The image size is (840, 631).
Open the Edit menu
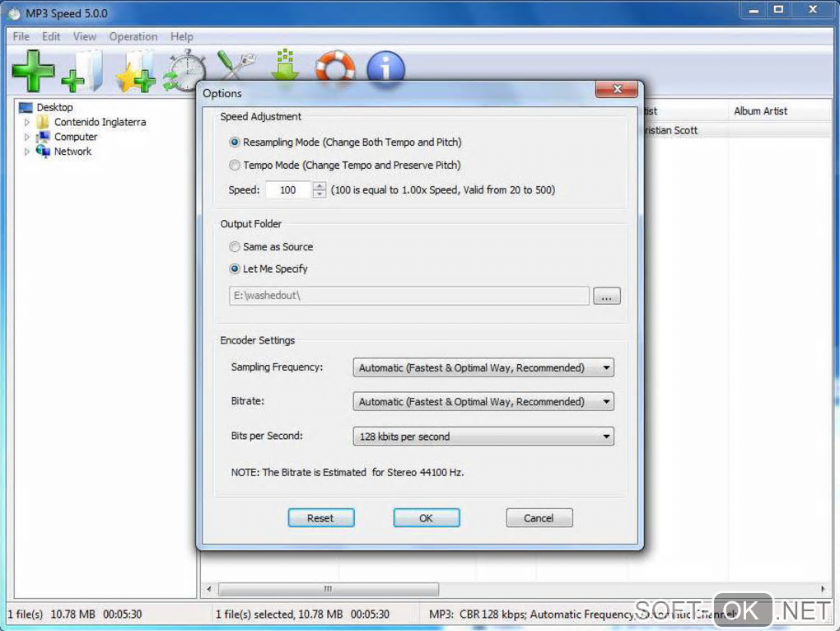[51, 36]
